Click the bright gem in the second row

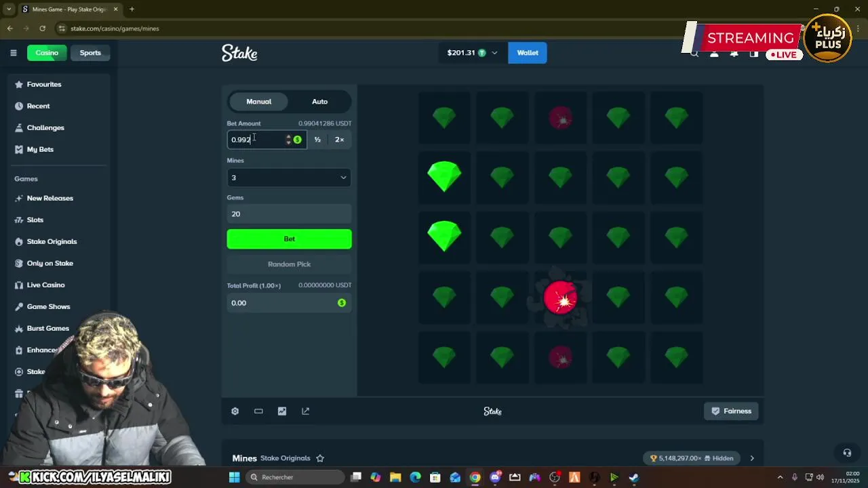(x=444, y=177)
